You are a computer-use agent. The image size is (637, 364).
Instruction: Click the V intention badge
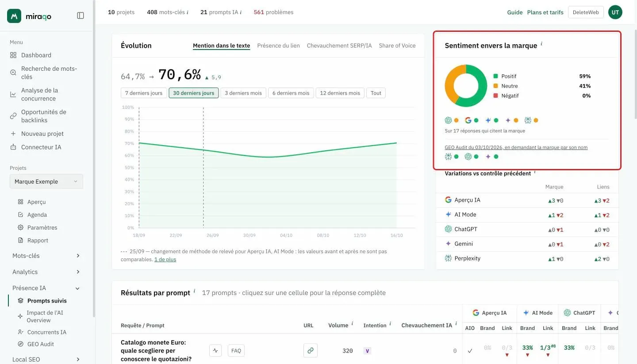367,351
